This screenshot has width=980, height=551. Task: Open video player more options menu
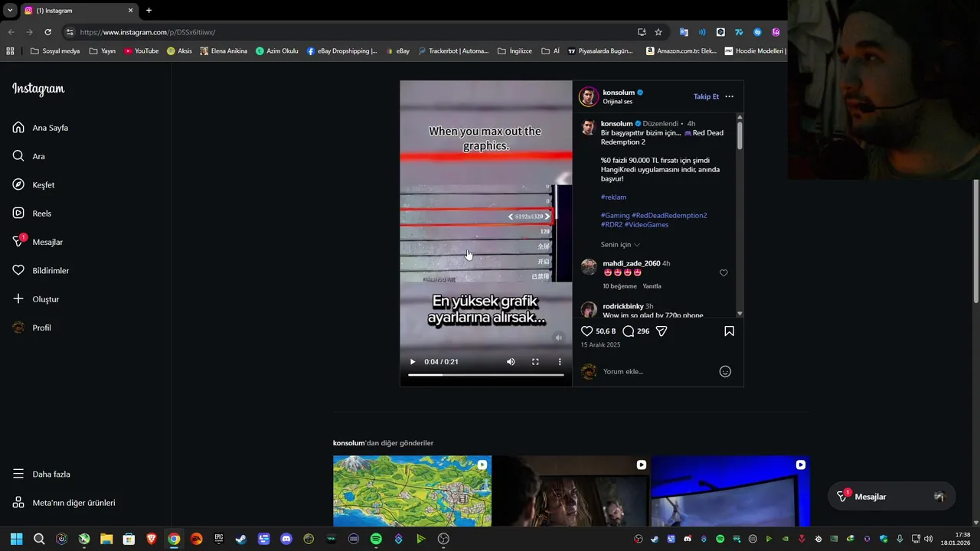[560, 362]
